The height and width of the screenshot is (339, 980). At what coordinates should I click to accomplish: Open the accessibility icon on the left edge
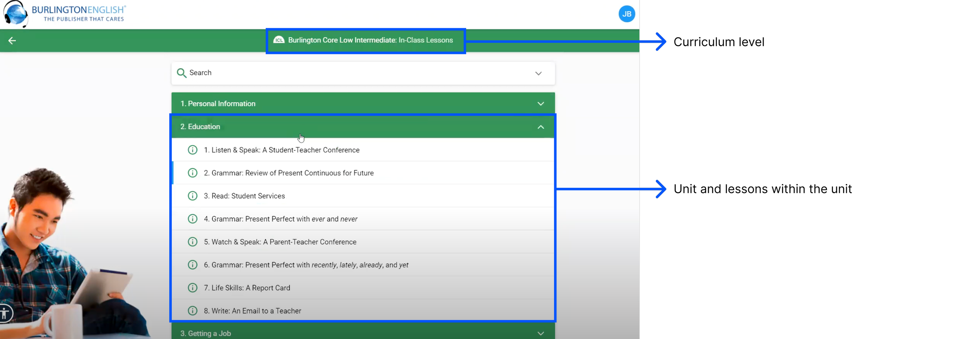[x=5, y=314]
